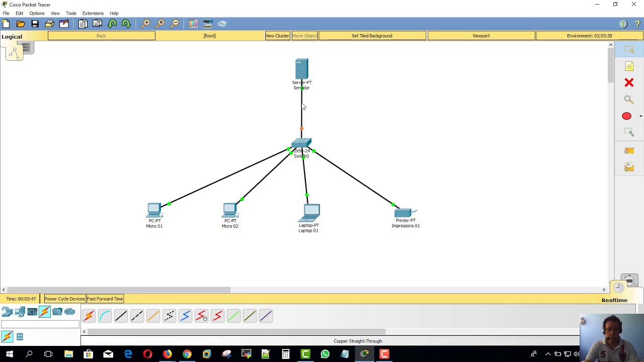Click the Environment time button
Image resolution: width=644 pixels, height=362 pixels.
click(x=589, y=36)
